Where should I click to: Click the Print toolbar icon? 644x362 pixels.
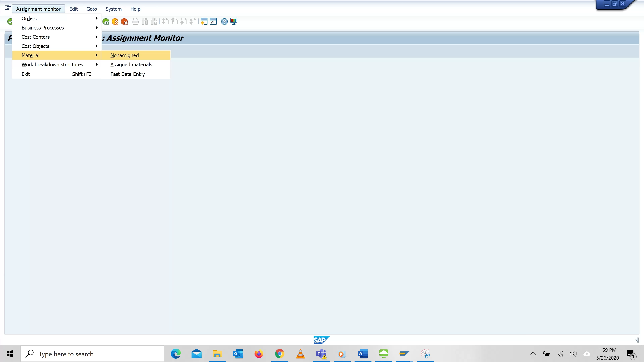point(135,22)
